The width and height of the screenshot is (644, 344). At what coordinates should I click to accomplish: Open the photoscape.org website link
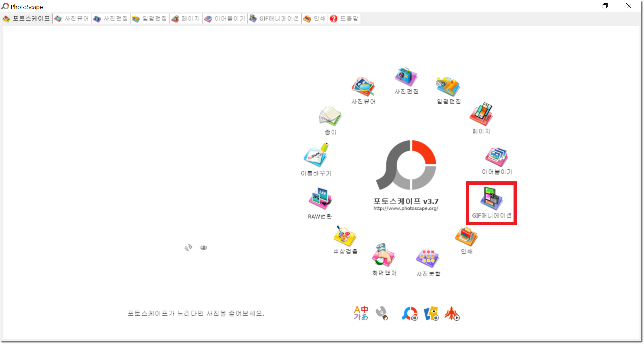[x=406, y=208]
